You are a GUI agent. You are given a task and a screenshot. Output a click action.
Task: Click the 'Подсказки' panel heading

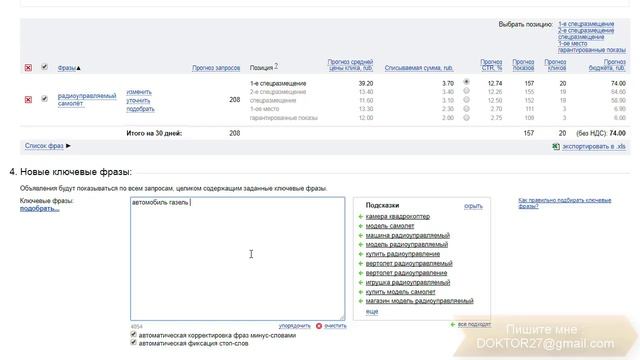pos(382,205)
